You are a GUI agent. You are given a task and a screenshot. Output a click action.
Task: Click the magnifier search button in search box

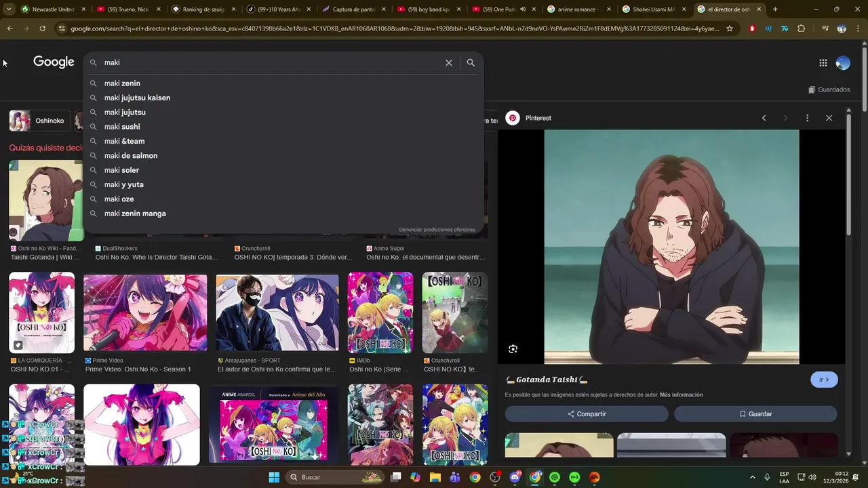471,62
